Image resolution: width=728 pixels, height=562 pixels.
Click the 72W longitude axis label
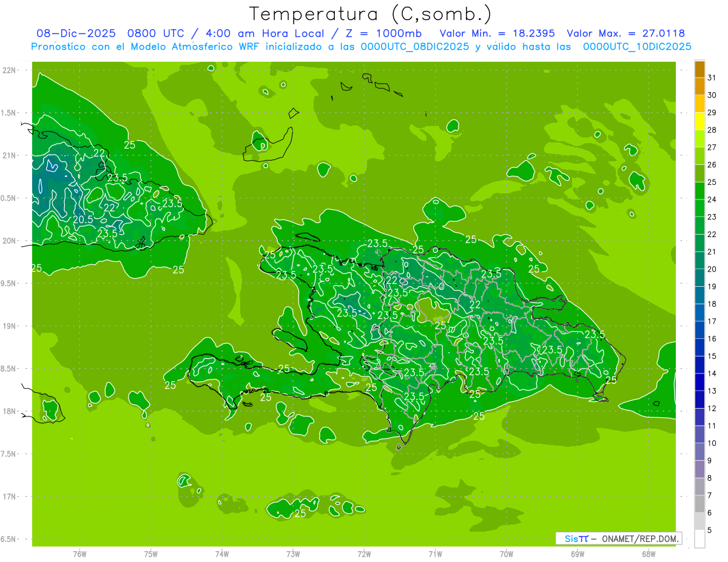tap(364, 554)
